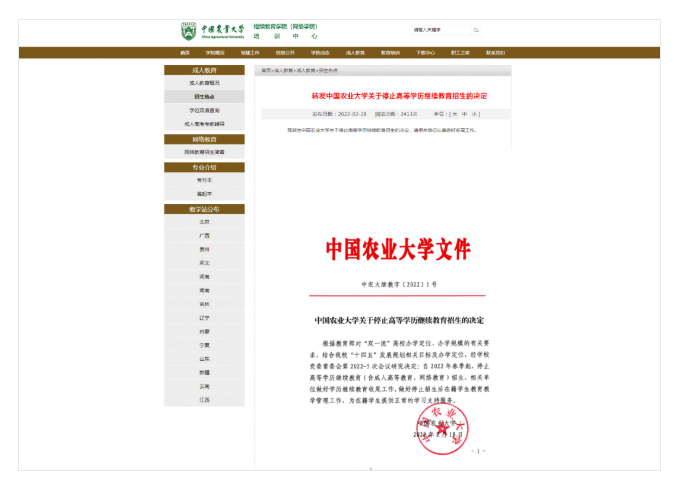
Task: Open 学院动态 in the navigation bar
Action: point(320,53)
